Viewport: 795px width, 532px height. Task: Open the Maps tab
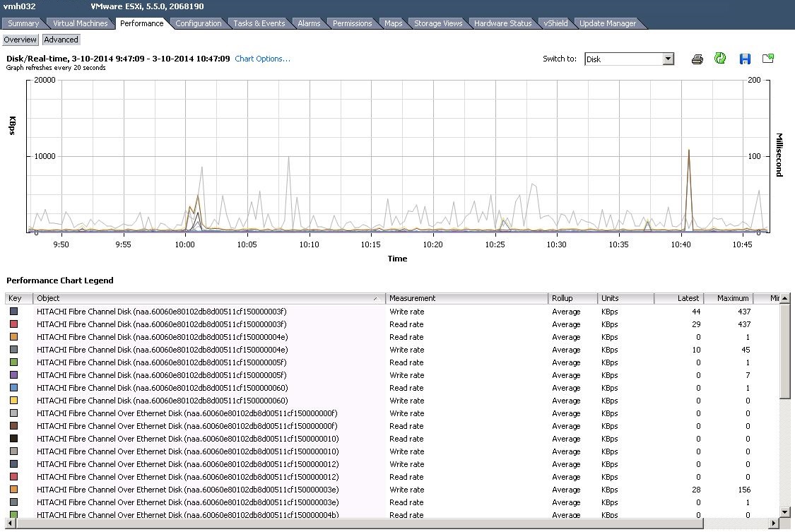coord(394,23)
